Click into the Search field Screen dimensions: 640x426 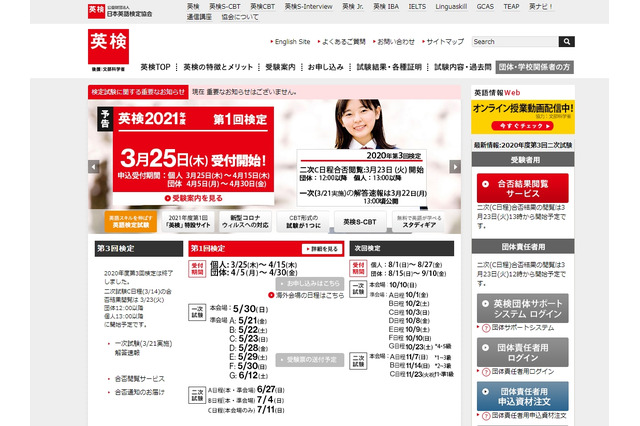pos(515,42)
